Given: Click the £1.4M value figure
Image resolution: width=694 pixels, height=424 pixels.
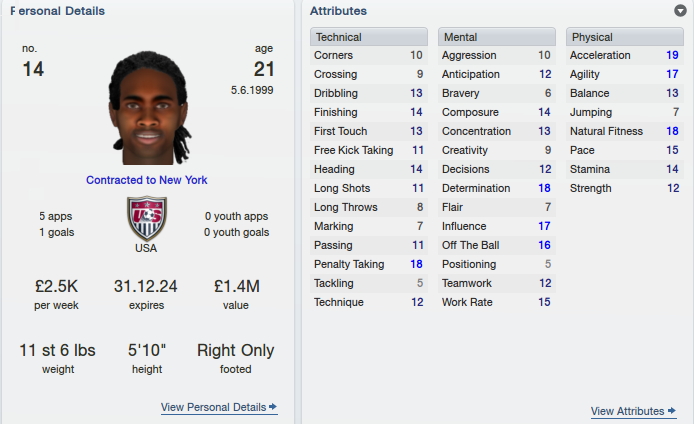Looking at the screenshot, I should coord(236,286).
